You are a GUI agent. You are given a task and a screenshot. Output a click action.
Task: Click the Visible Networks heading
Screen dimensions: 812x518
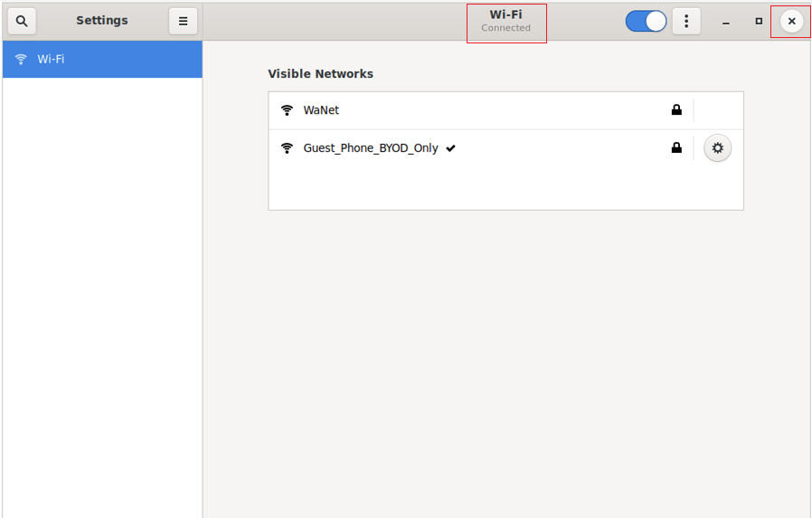321,73
